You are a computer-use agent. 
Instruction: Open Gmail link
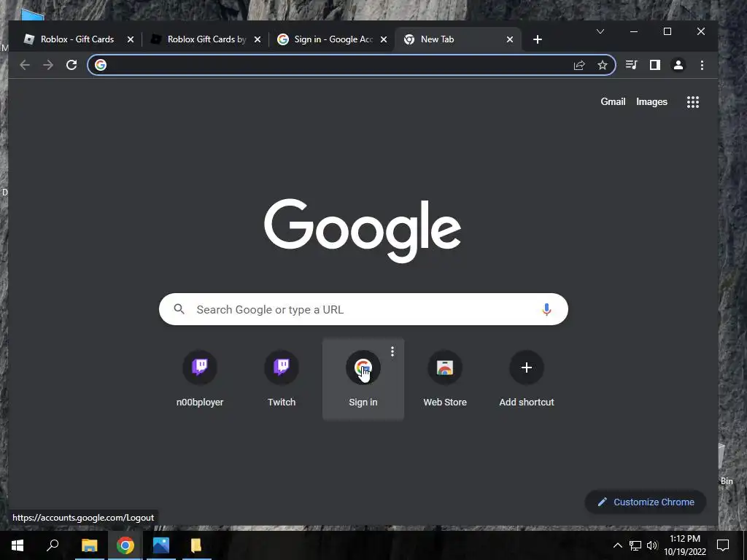(613, 102)
